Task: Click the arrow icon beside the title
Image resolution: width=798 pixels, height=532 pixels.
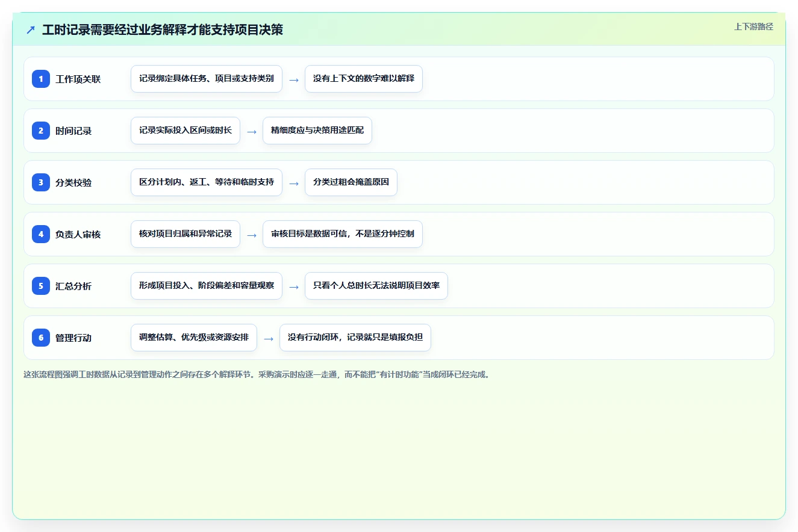Action: 31,30
